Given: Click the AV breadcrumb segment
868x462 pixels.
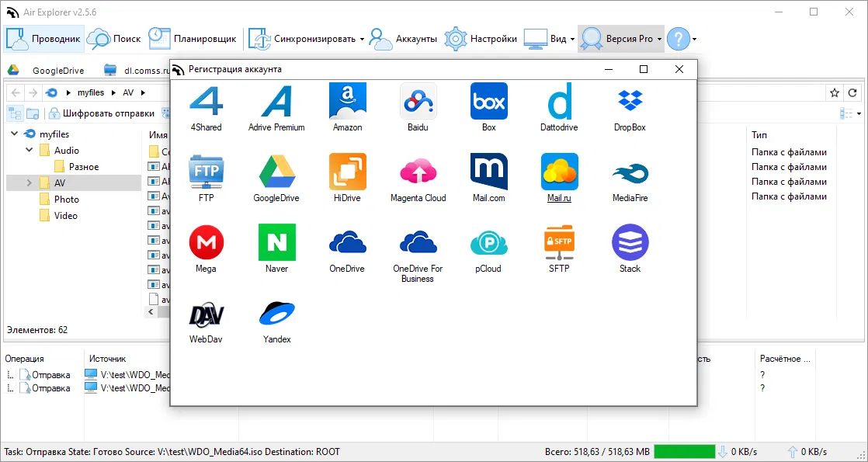Looking at the screenshot, I should pyautogui.click(x=128, y=92).
